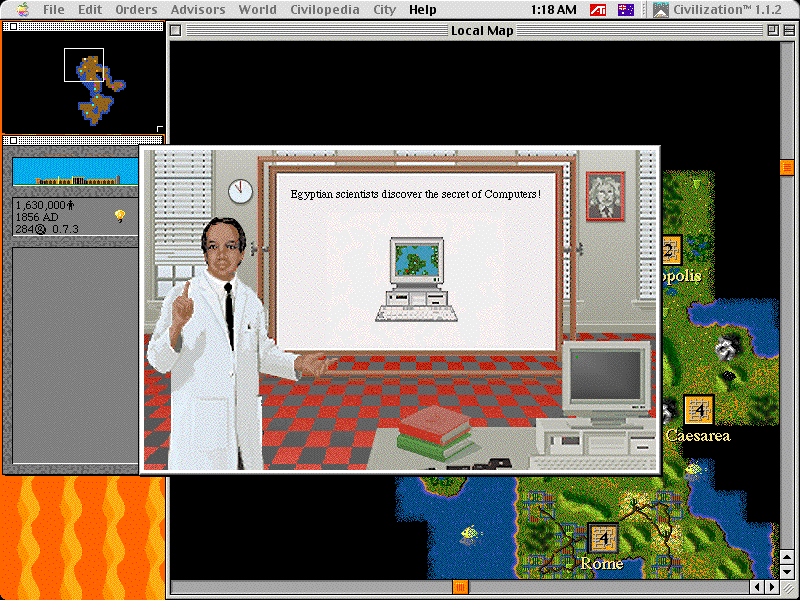Click the vertical scrollbar thumb

coord(787,167)
